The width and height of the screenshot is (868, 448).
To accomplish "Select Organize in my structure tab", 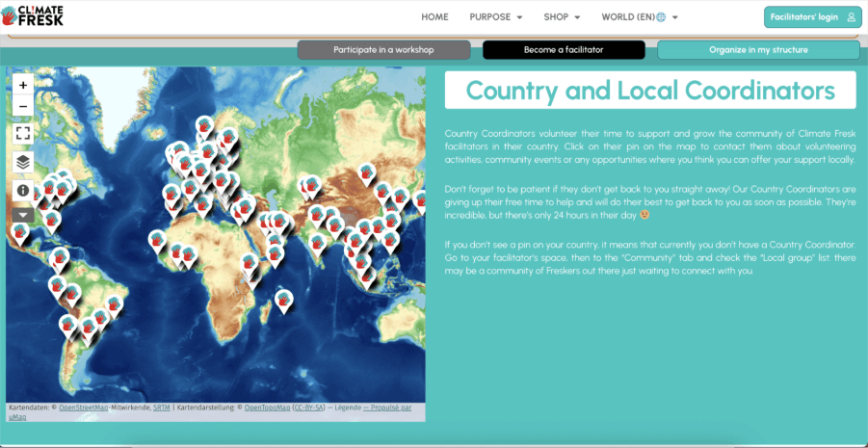I will click(758, 50).
